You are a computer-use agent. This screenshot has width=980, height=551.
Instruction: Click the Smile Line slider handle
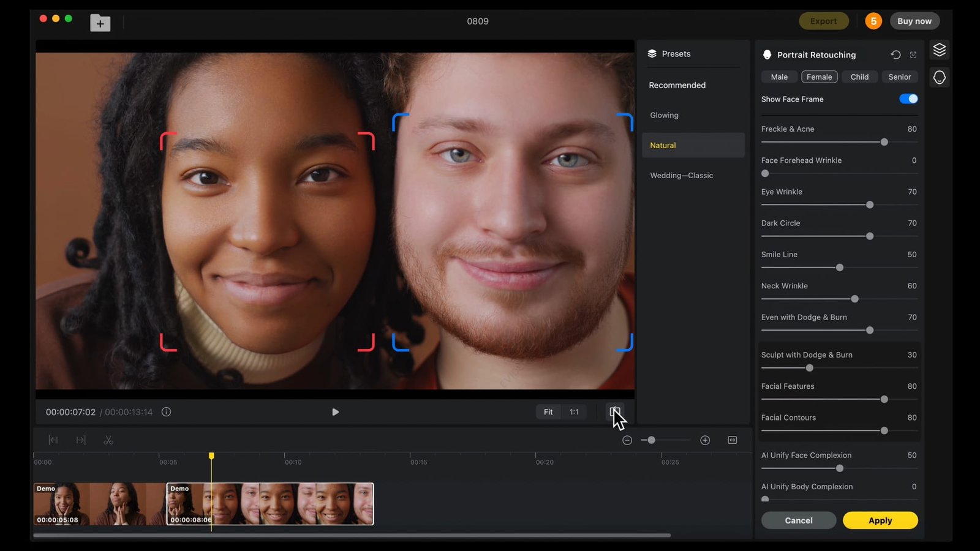point(840,268)
